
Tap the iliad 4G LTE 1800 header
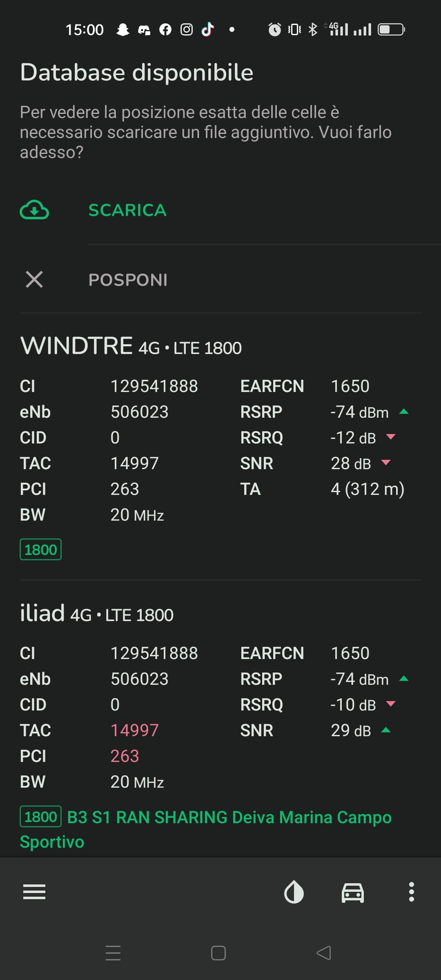(97, 613)
